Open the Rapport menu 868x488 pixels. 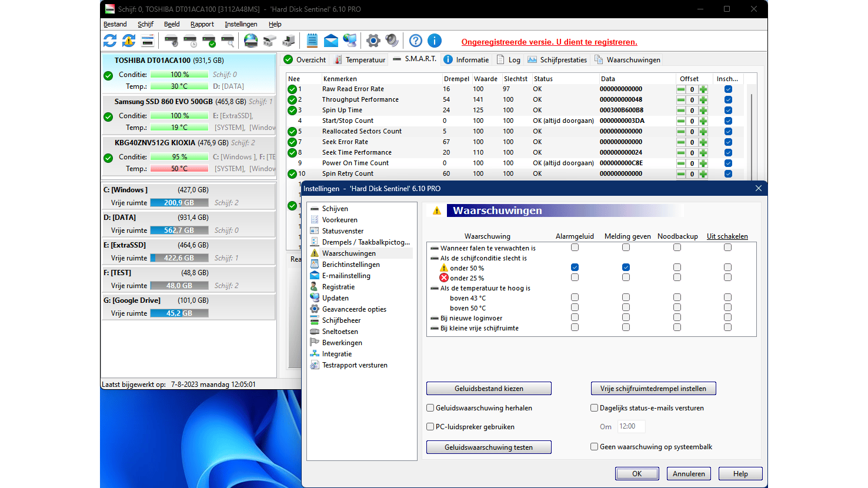click(x=202, y=24)
